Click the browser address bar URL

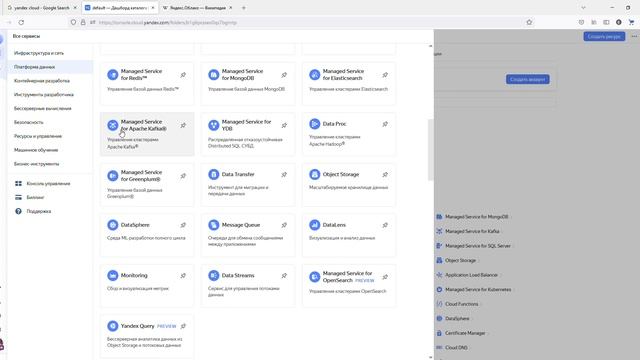click(168, 22)
